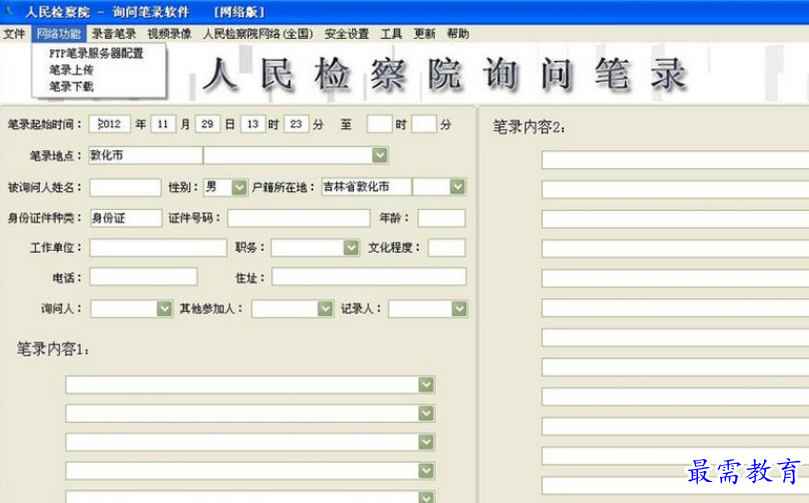This screenshot has height=503, width=809.
Task: Choose 笔录上传 menu entry
Action: pyautogui.click(x=71, y=70)
